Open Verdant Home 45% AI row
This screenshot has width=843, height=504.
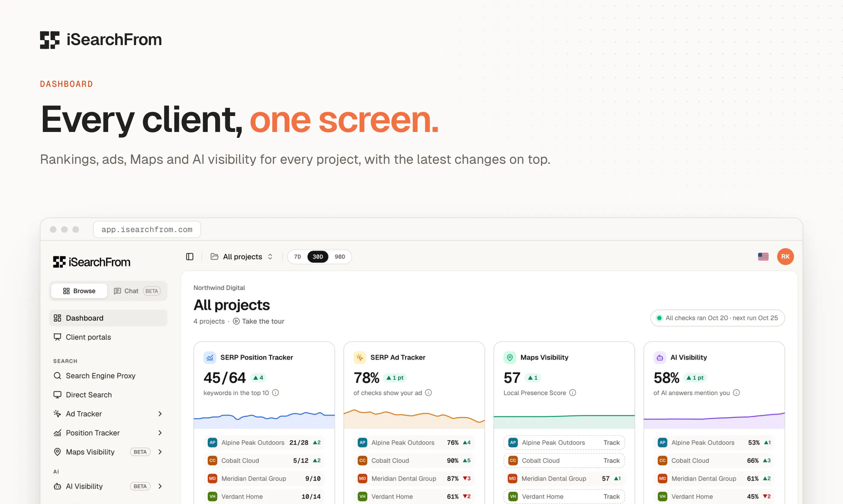pyautogui.click(x=714, y=497)
